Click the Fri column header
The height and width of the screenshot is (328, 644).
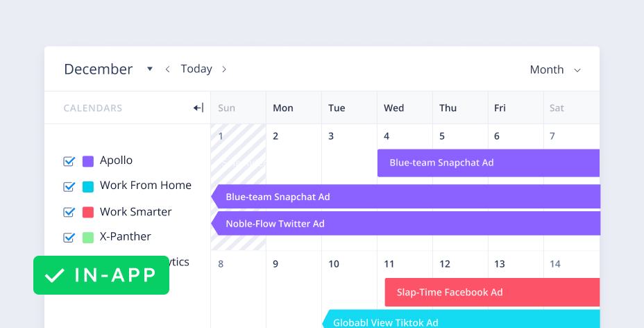click(500, 108)
